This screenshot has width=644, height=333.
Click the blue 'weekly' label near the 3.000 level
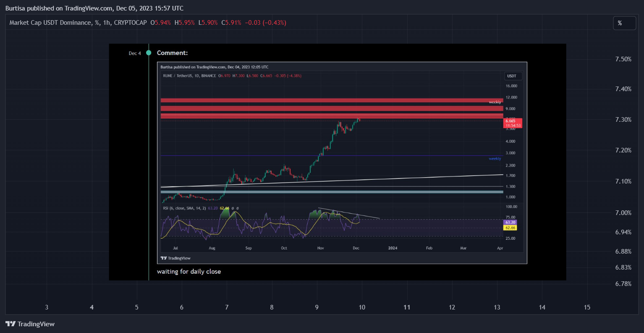point(495,159)
